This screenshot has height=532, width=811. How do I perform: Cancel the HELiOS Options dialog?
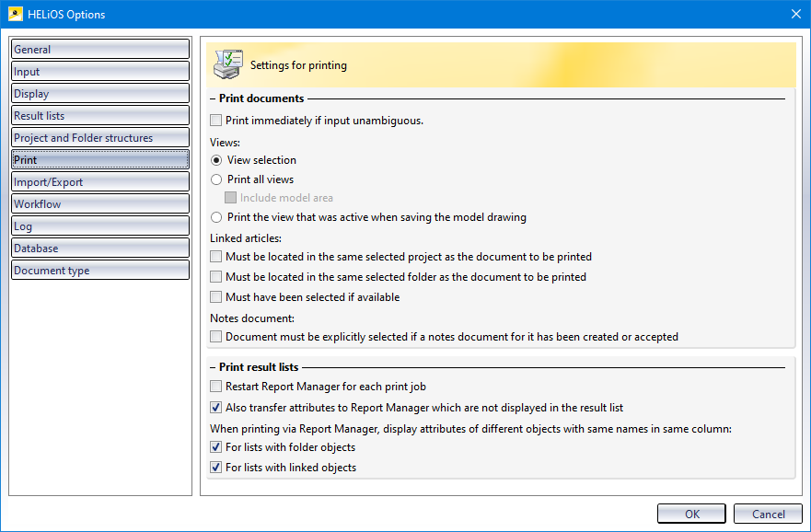768,514
